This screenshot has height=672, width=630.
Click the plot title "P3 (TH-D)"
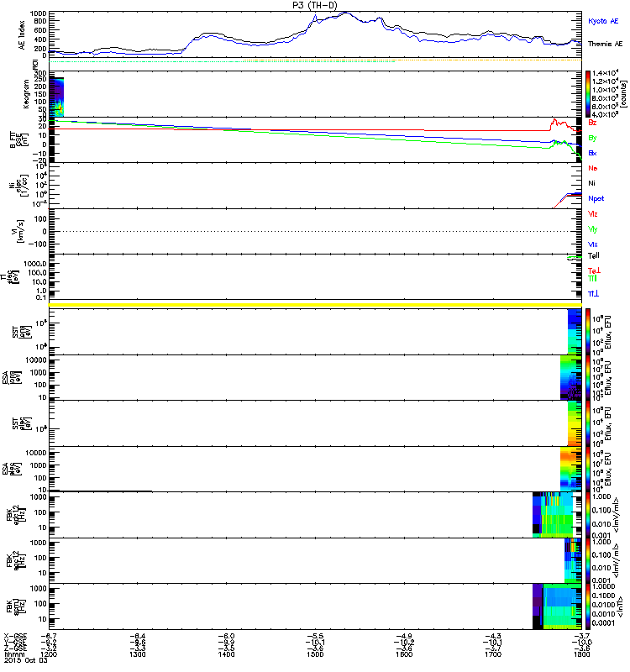(315, 5)
